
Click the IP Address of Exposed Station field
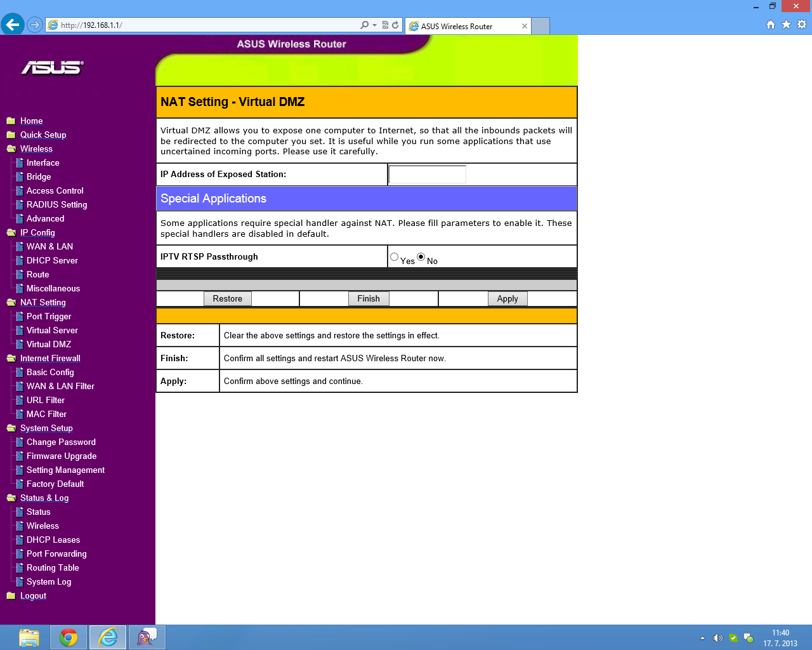pos(428,175)
